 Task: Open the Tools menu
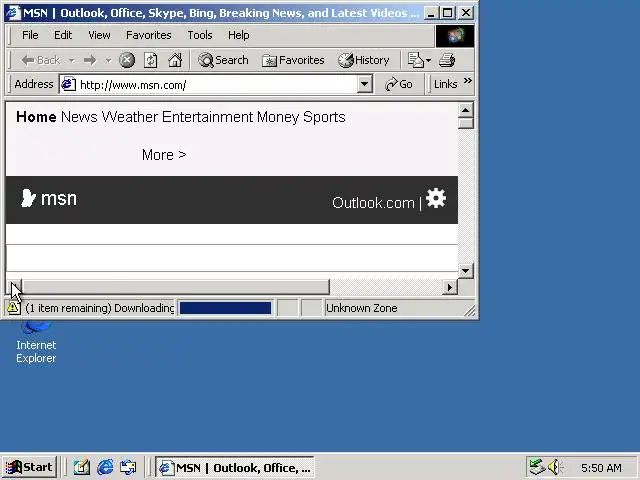pyautogui.click(x=200, y=35)
